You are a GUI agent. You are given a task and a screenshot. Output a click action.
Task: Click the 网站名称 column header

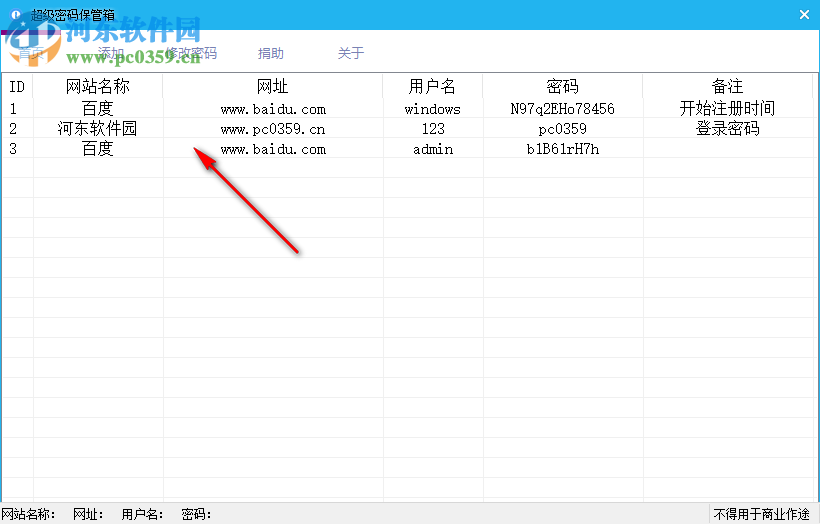coord(98,86)
